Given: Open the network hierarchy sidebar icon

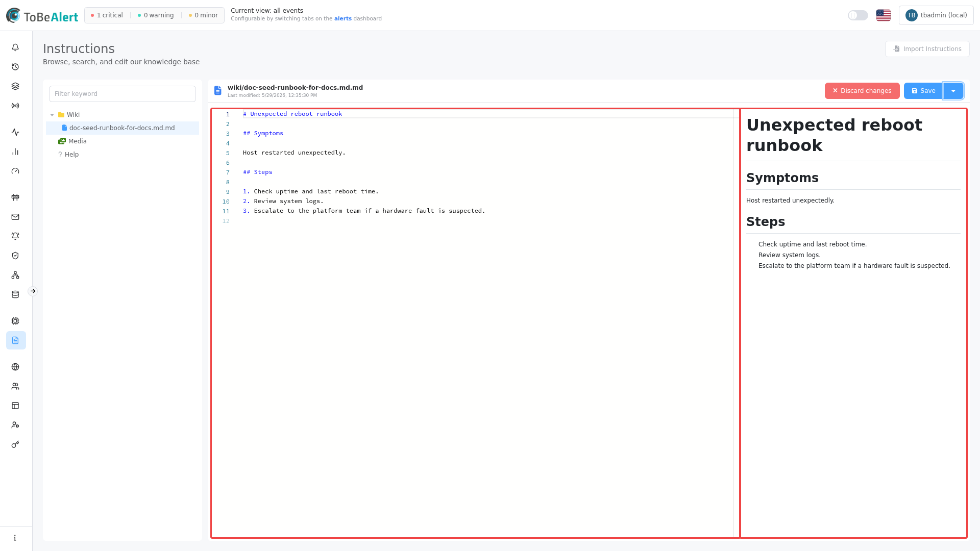Looking at the screenshot, I should (x=15, y=275).
